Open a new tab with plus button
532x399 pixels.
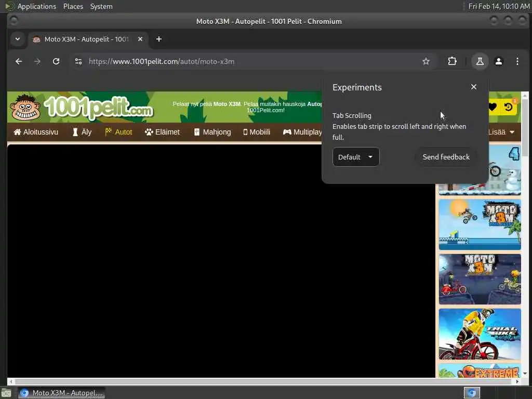(x=159, y=39)
